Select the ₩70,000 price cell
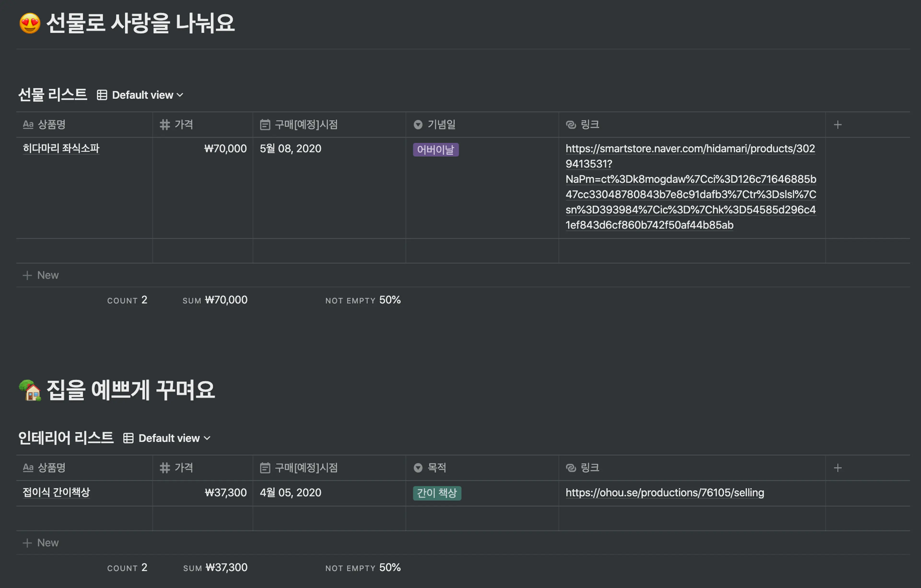 tap(203, 188)
